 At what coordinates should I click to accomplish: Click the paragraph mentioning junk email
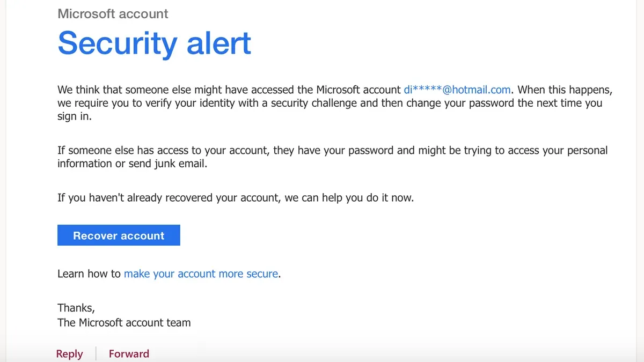[333, 157]
